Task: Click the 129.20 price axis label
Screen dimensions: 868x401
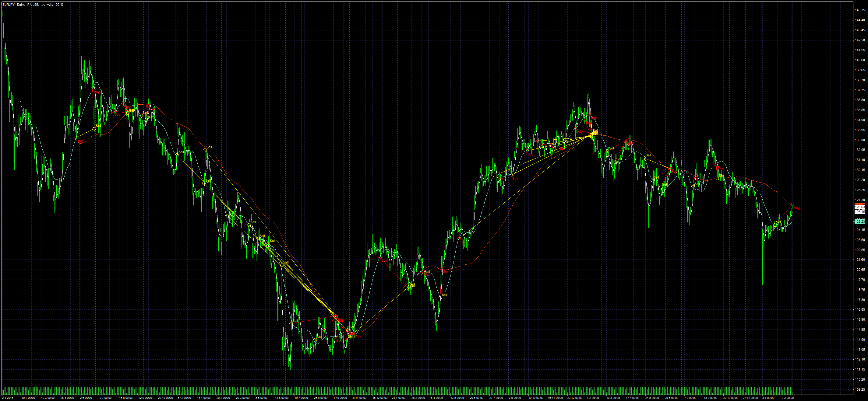Action: [859, 180]
